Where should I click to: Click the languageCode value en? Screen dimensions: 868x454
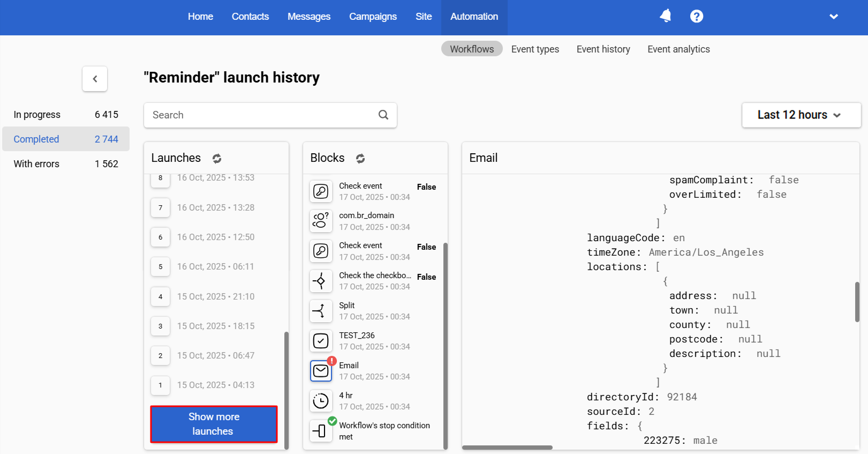[x=679, y=238]
